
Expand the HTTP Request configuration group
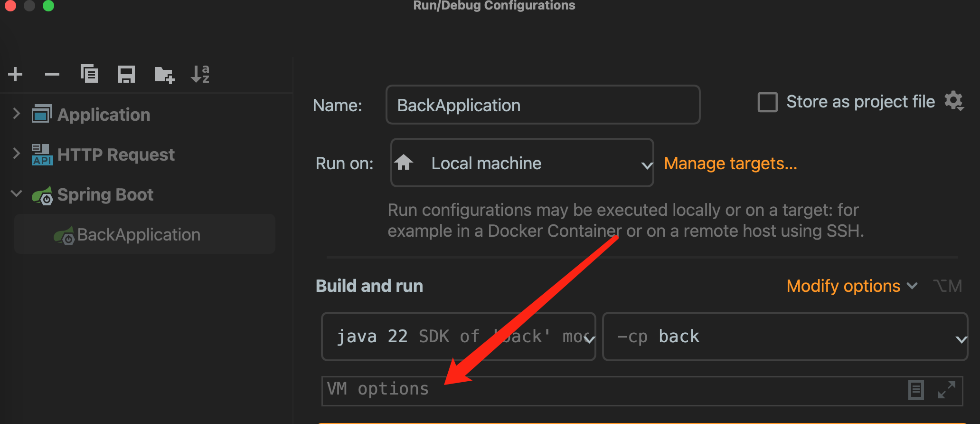coord(17,154)
